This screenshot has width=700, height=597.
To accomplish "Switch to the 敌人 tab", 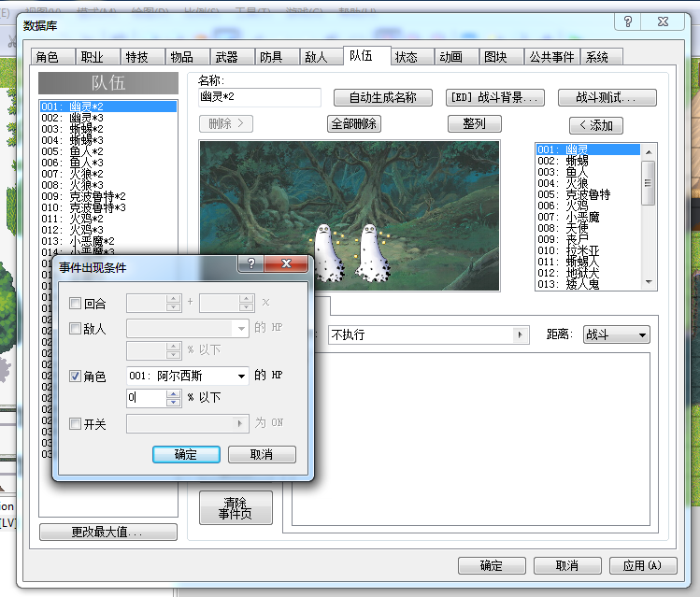I will pyautogui.click(x=321, y=57).
